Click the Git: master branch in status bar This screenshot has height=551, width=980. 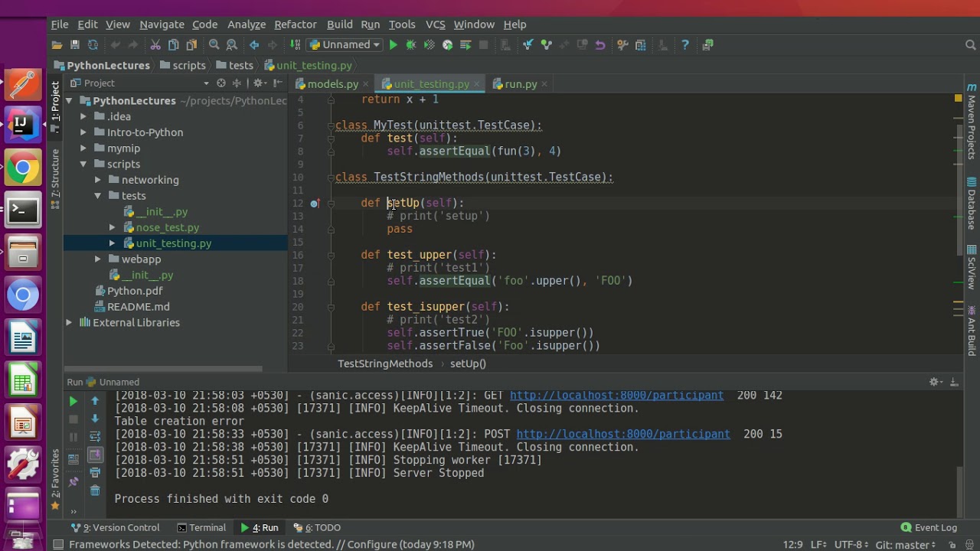pyautogui.click(x=906, y=545)
